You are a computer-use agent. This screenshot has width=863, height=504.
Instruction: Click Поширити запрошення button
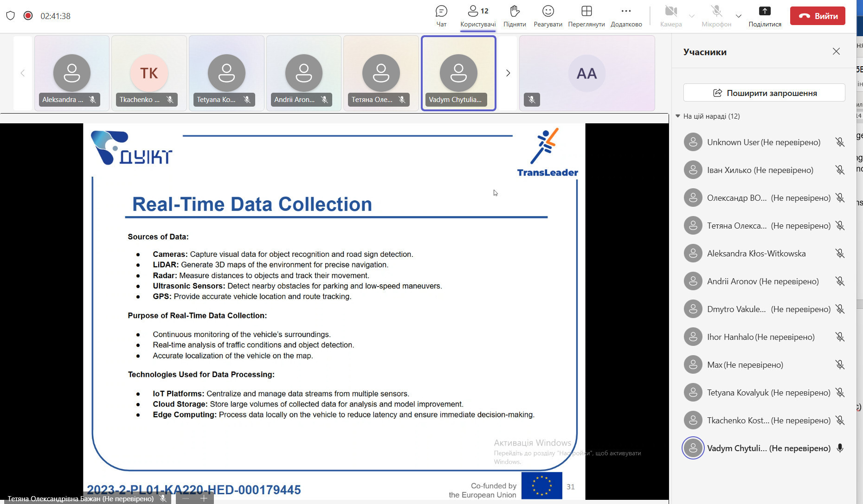[x=764, y=93]
